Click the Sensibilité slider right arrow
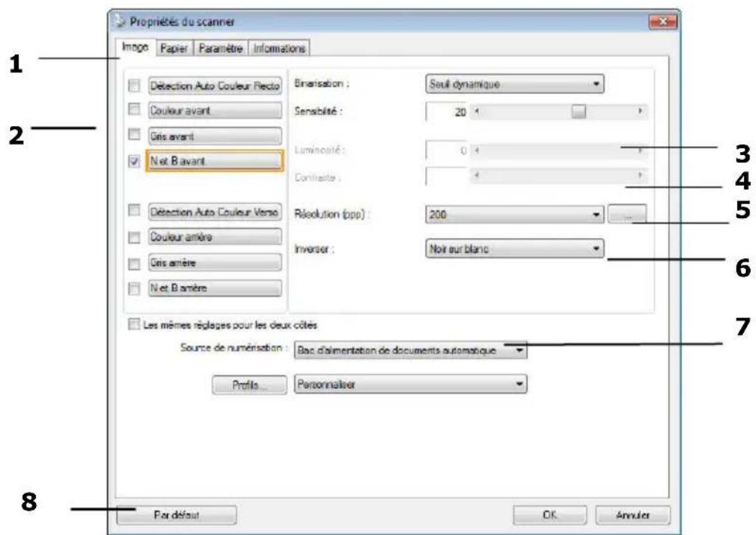 tap(641, 111)
